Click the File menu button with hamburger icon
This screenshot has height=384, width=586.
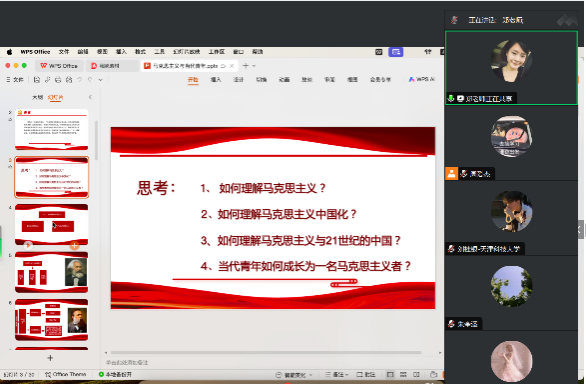point(15,80)
